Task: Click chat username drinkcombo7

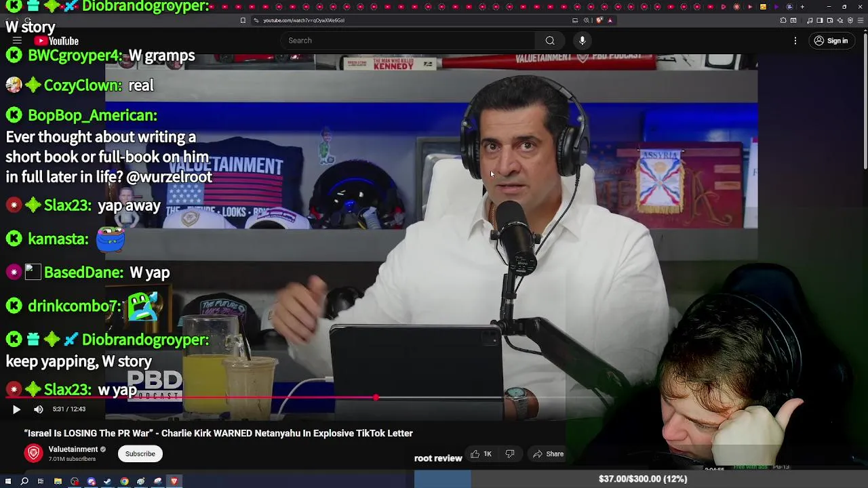Action: click(74, 306)
